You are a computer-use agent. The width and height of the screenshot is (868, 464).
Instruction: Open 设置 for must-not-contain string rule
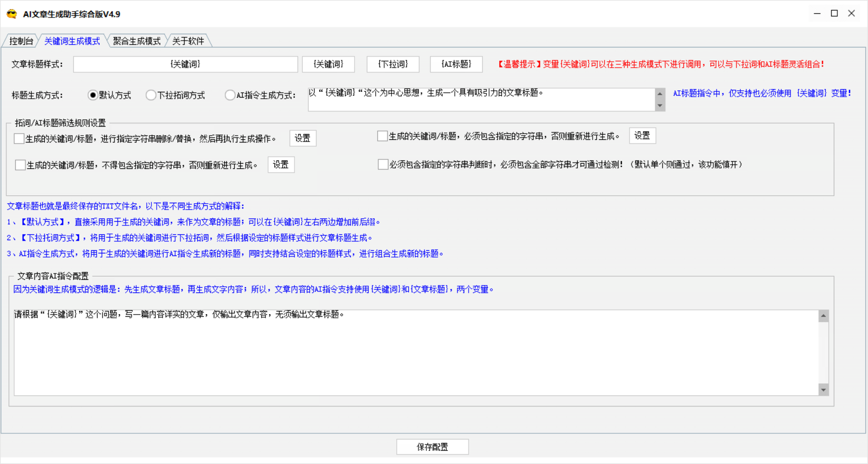click(281, 165)
